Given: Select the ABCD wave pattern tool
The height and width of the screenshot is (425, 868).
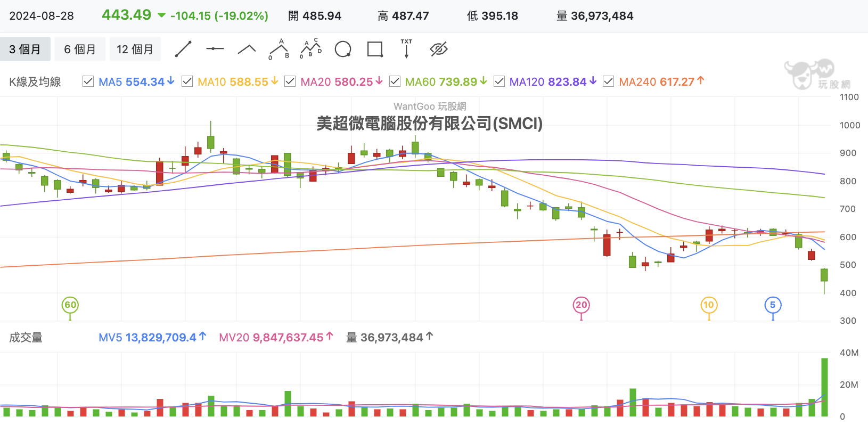Looking at the screenshot, I should click(311, 48).
